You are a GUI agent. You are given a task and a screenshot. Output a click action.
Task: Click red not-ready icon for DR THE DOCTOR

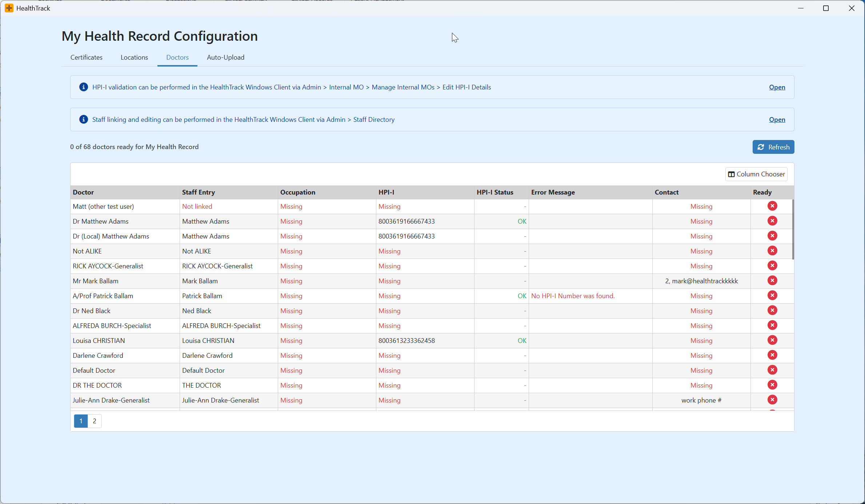(772, 385)
